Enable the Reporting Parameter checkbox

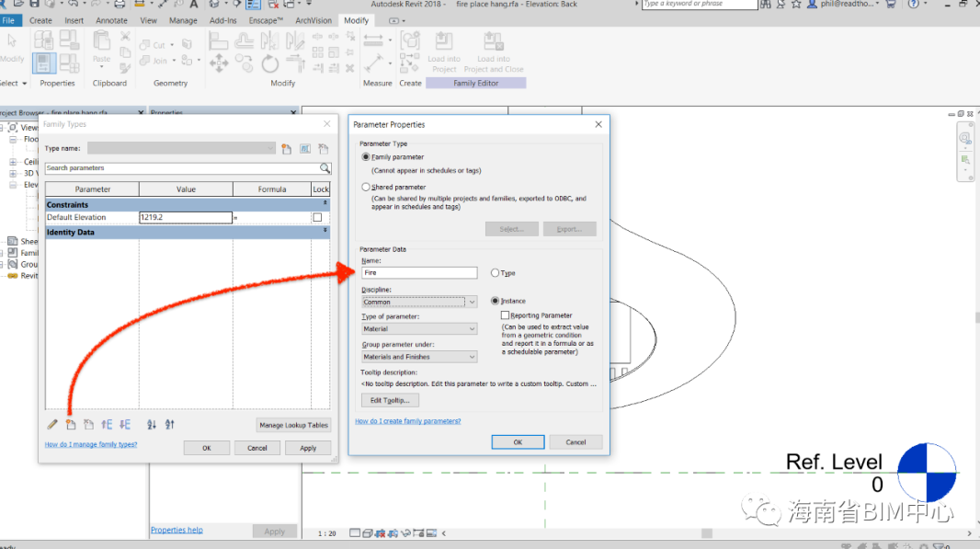coord(505,315)
